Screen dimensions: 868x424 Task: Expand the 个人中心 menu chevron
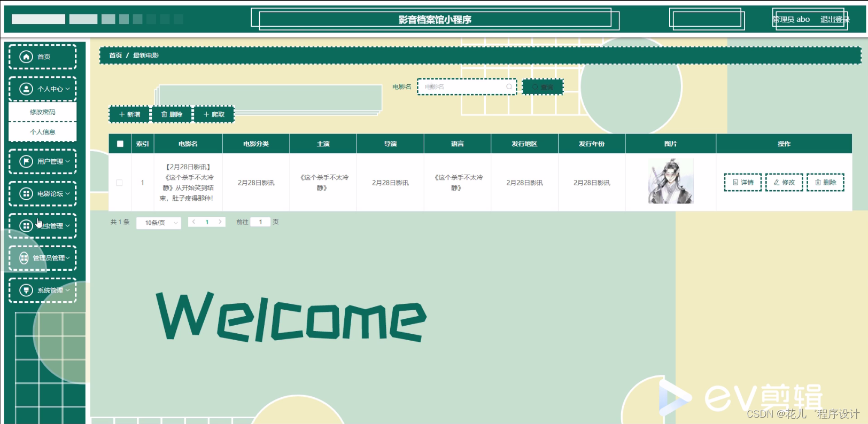click(68, 89)
